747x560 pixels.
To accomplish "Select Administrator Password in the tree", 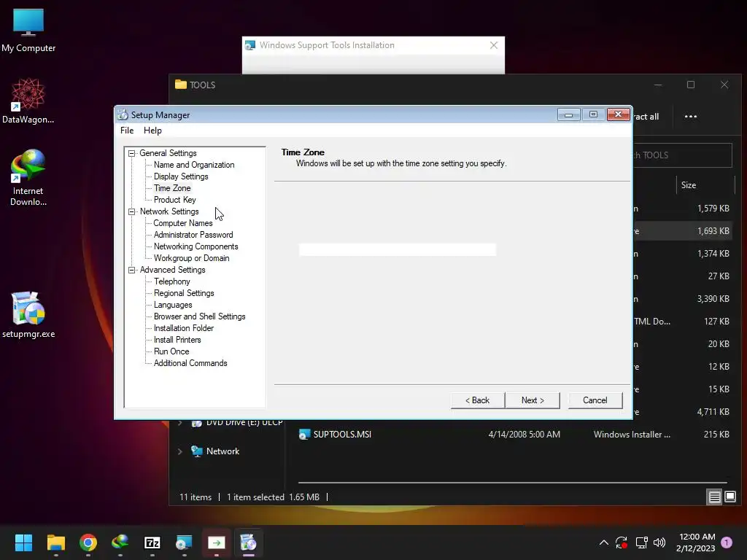I will tap(193, 235).
